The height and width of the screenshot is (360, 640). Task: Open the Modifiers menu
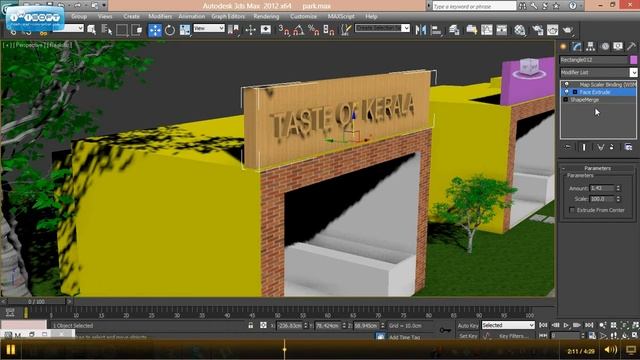[x=160, y=16]
